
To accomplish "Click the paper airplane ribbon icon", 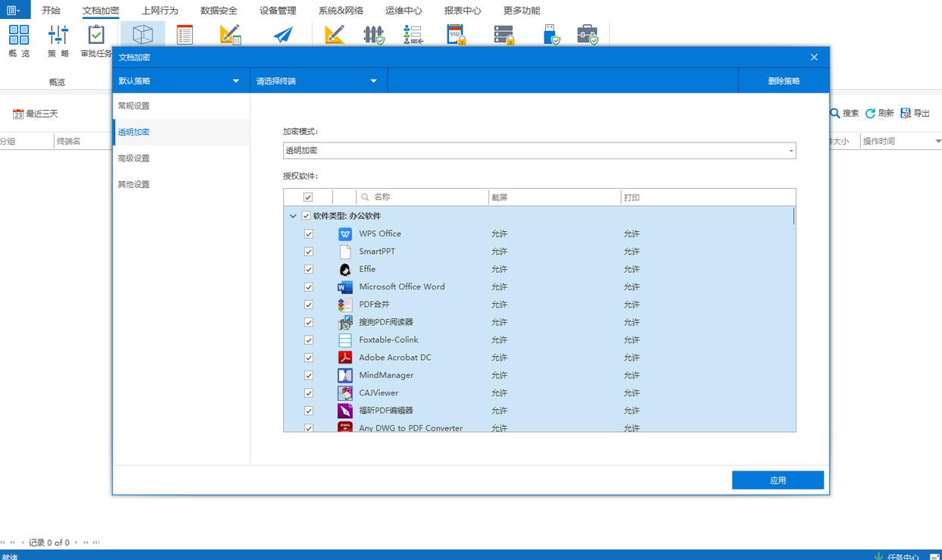I will pos(283,35).
